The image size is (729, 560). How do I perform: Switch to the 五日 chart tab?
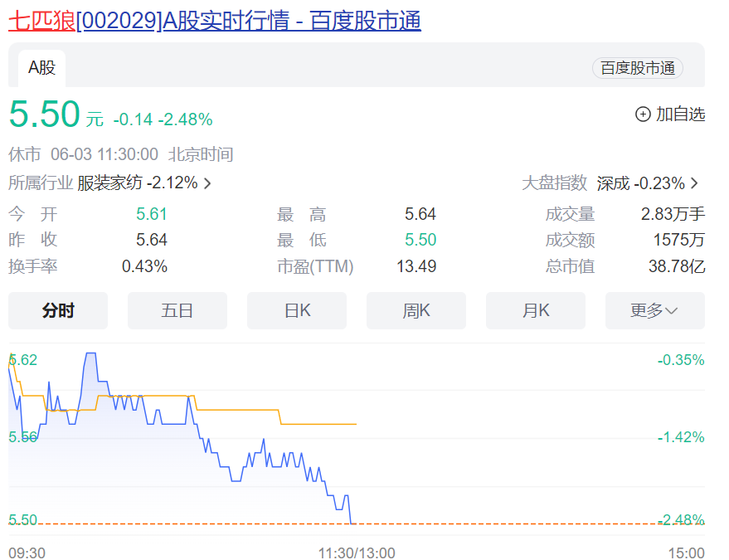pyautogui.click(x=177, y=311)
